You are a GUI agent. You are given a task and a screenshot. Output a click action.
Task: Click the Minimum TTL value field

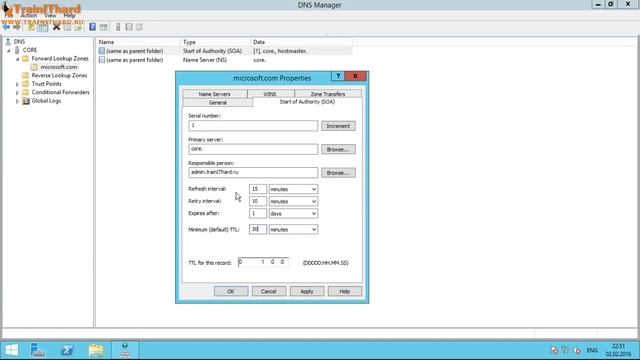(258, 230)
